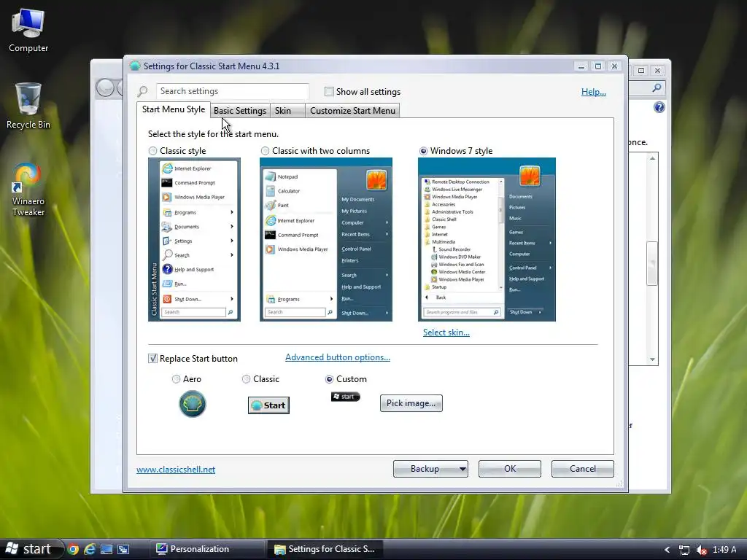This screenshot has height=560, width=747.
Task: Choose the Custom button radio option
Action: click(x=329, y=379)
